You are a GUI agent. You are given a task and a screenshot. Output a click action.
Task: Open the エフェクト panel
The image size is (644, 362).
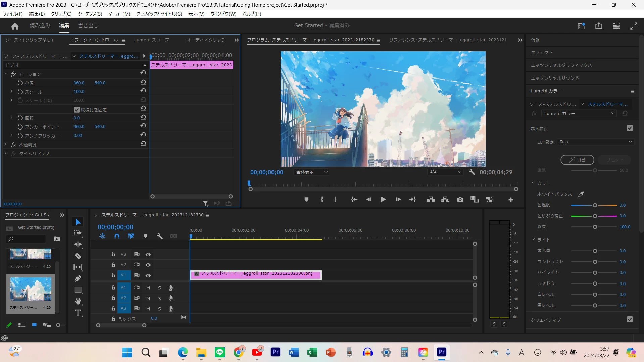click(542, 53)
